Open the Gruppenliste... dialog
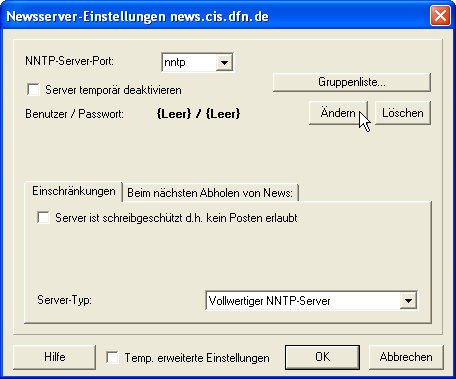 (x=352, y=82)
